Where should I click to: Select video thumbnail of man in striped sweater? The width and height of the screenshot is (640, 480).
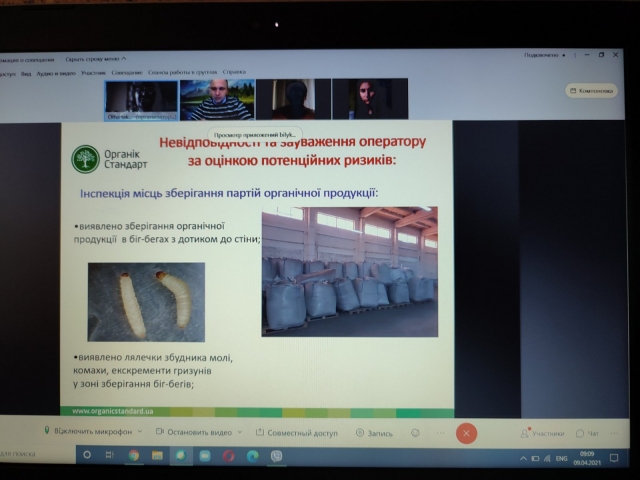217,100
